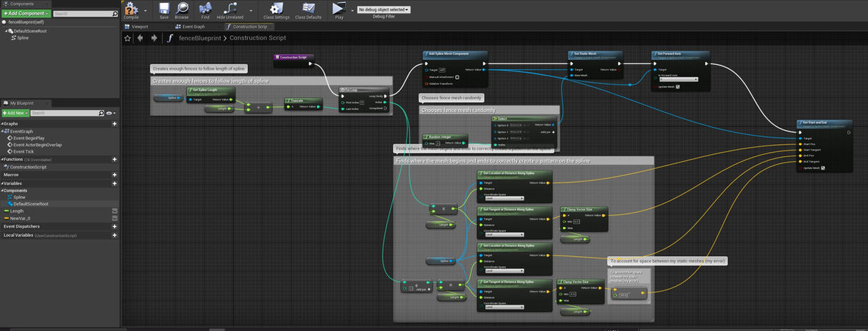Collapse the DefaultSceneRoot component tree
The width and height of the screenshot is (868, 331).
(x=6, y=31)
